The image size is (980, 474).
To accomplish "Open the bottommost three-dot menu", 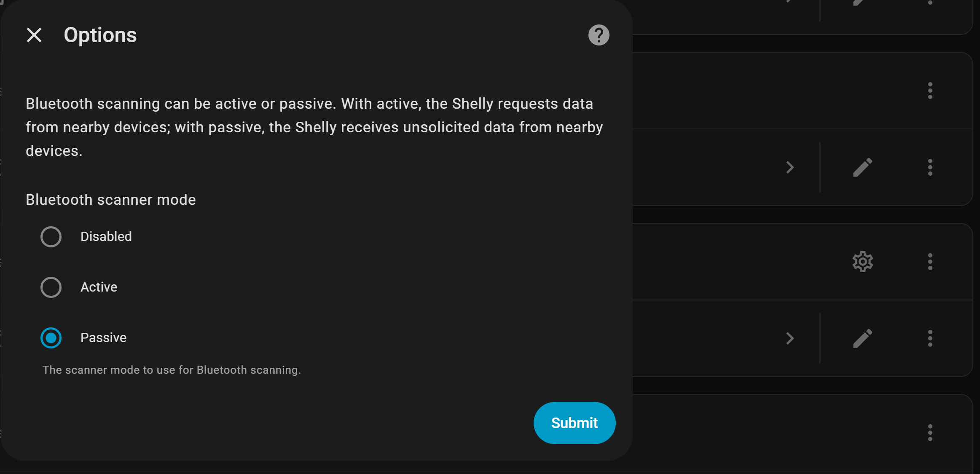I will pyautogui.click(x=930, y=433).
